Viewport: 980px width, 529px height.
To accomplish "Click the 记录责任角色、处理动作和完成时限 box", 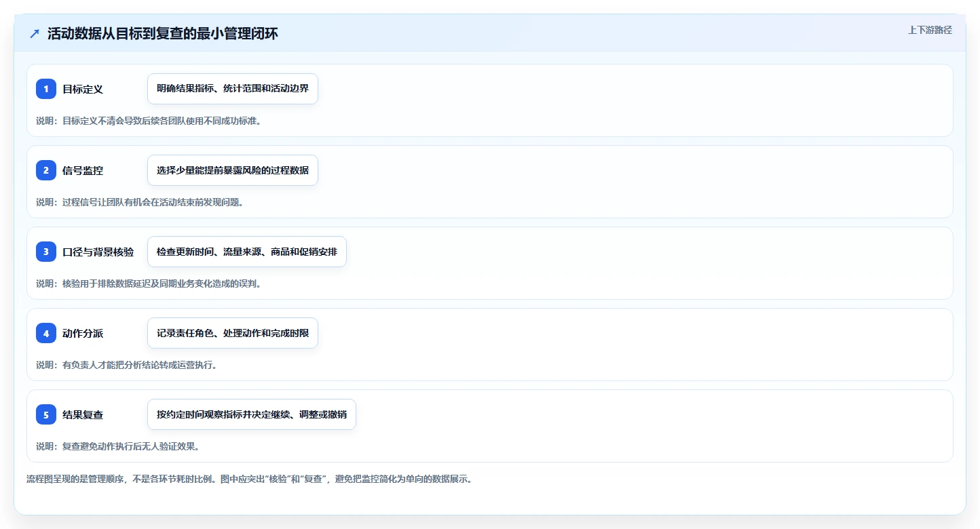I will click(233, 333).
